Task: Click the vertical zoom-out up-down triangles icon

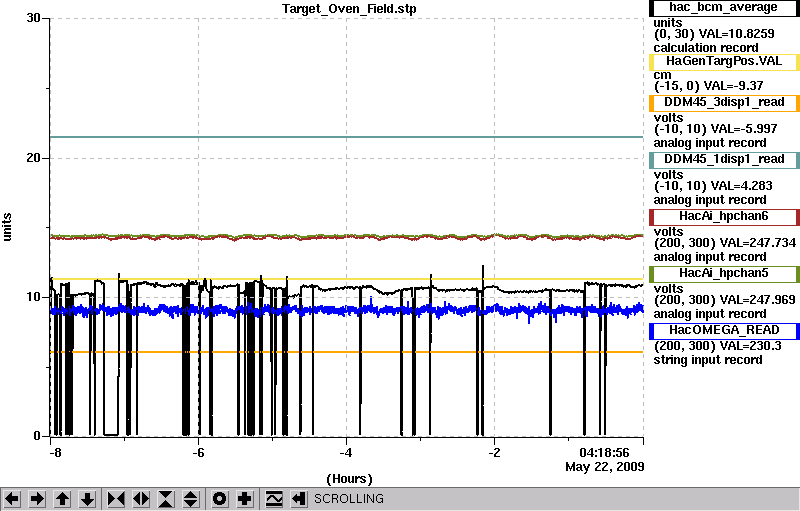Action: [191, 499]
